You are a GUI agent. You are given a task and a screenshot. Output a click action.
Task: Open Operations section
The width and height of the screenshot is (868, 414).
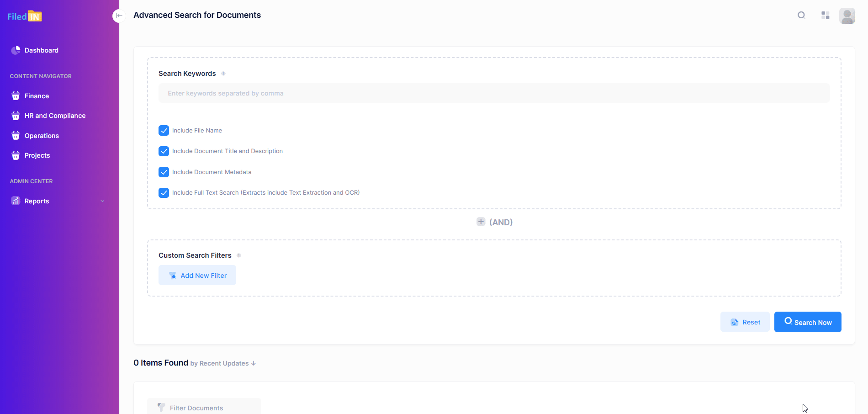click(42, 136)
